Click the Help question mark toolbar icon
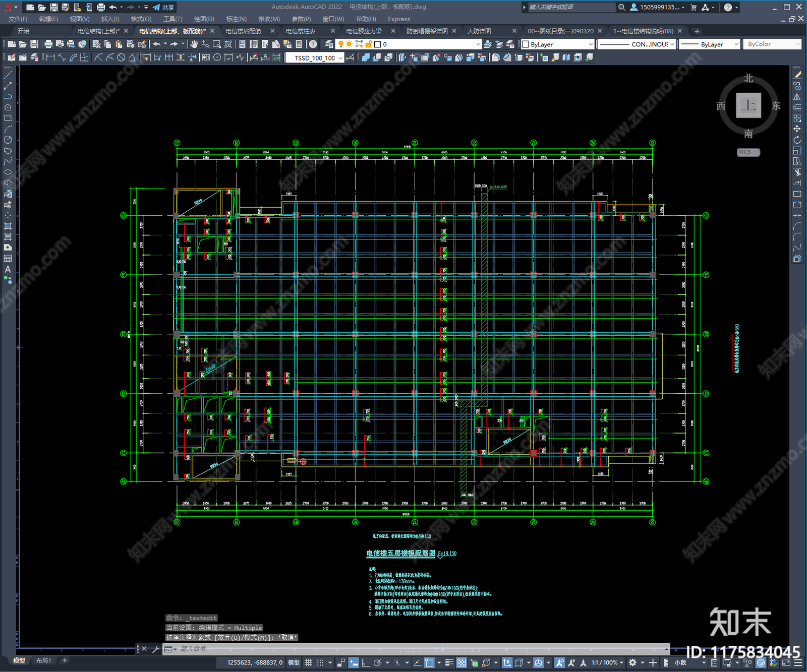The image size is (807, 672). point(313,44)
